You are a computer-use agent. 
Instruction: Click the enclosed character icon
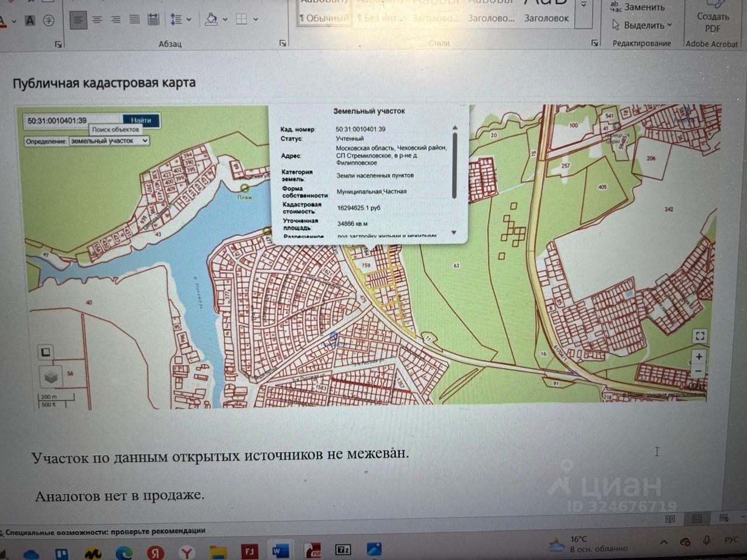pyautogui.click(x=49, y=20)
